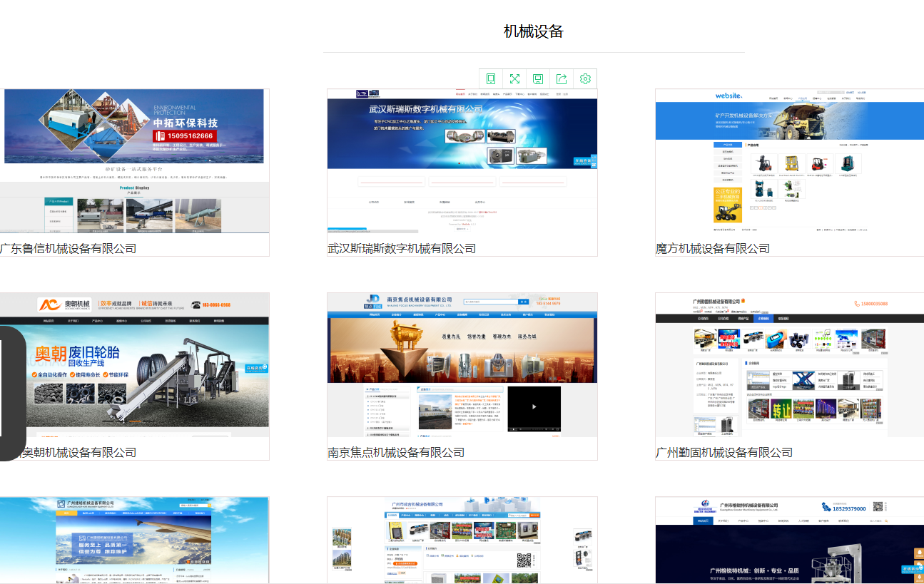
Task: Click the 魔方机械设备有限公司 title link
Action: coord(713,248)
